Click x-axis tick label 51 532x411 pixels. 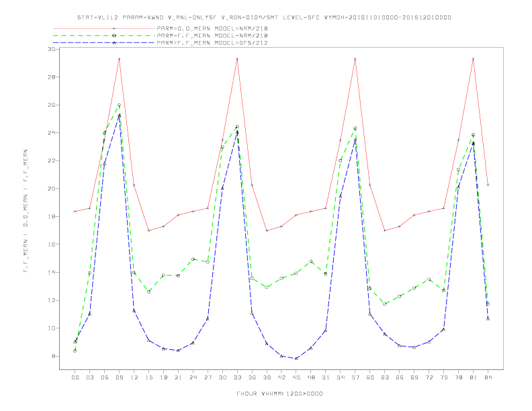tap(326, 377)
